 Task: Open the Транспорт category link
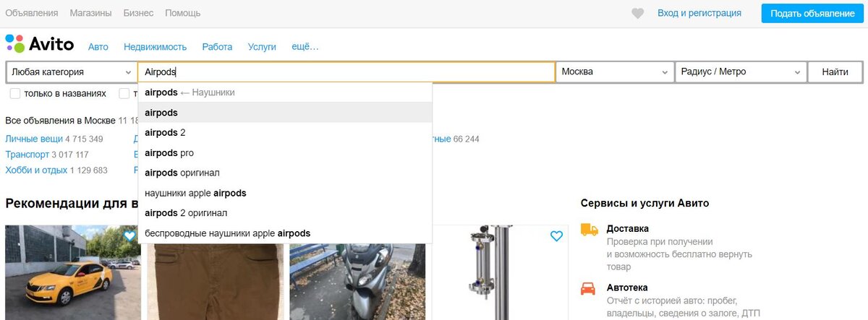point(27,155)
